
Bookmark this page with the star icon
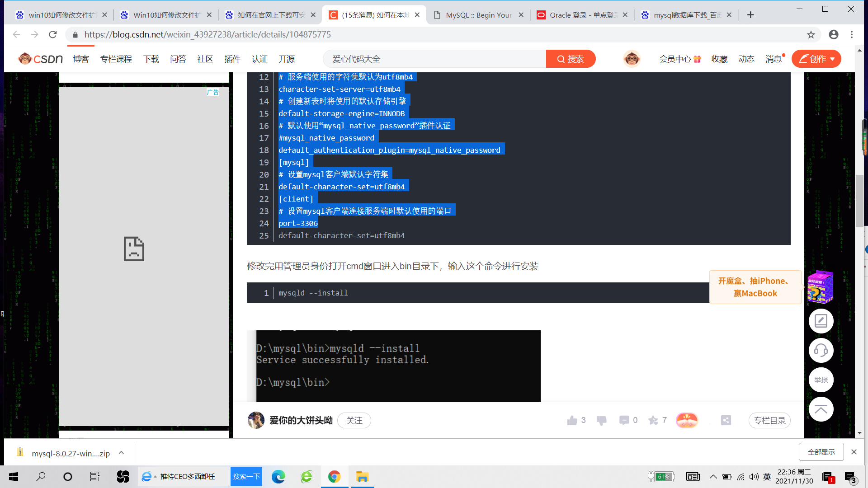pyautogui.click(x=811, y=35)
